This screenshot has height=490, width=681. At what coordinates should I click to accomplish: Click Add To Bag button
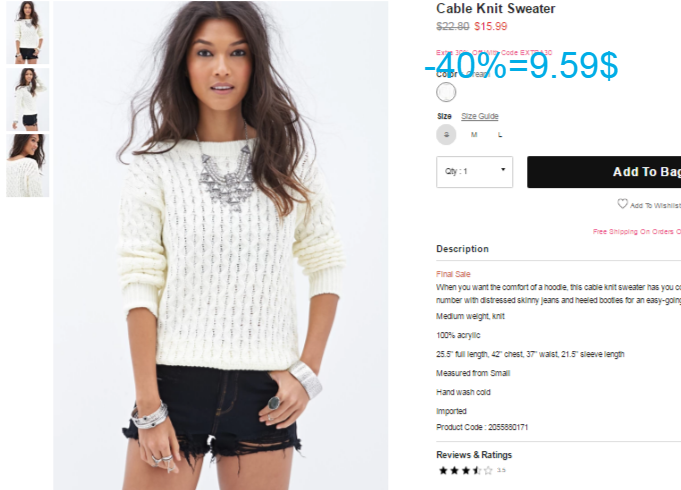click(604, 172)
